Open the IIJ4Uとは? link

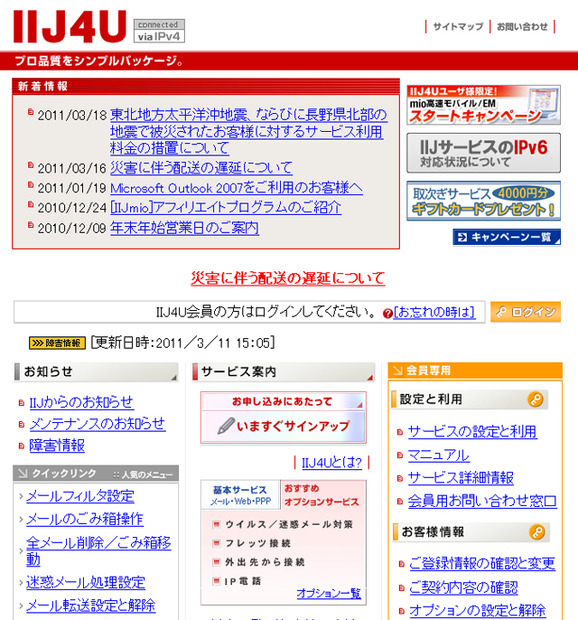click(x=332, y=463)
